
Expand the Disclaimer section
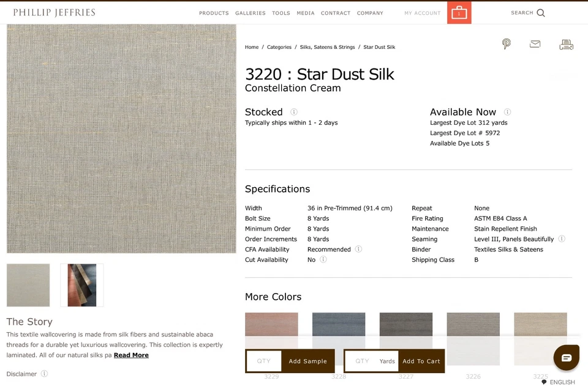43,374
